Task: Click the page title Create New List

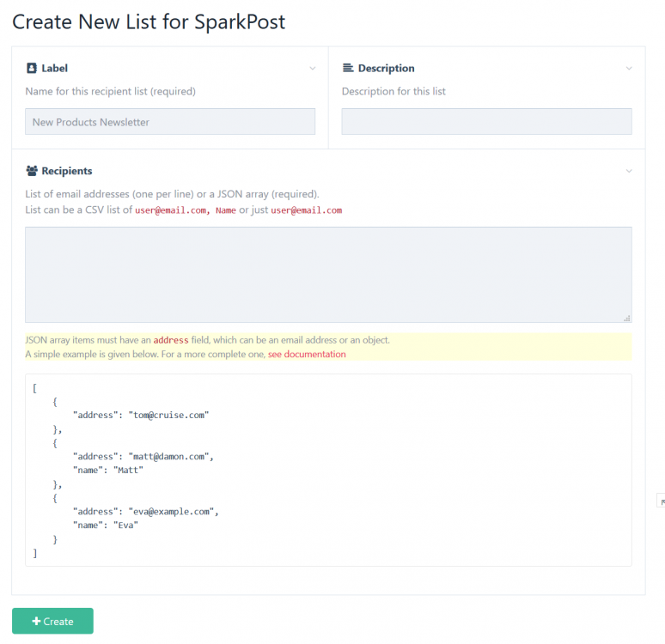Action: click(149, 22)
